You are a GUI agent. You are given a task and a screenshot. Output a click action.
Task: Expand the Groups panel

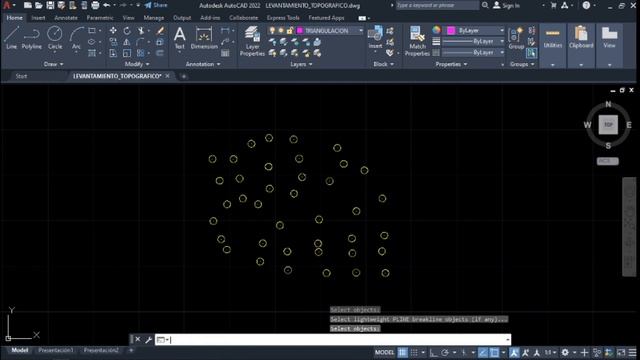pyautogui.click(x=522, y=64)
